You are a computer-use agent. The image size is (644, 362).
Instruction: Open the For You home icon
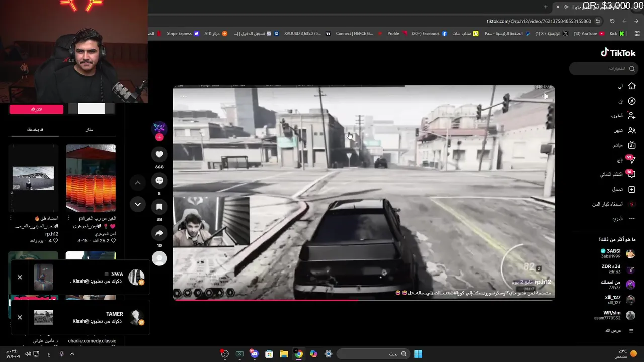632,86
